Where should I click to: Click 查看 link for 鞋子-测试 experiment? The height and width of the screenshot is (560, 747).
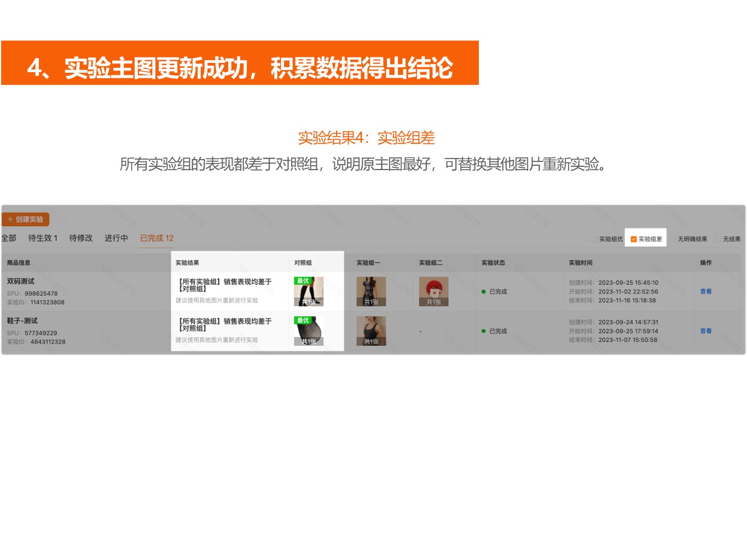click(x=706, y=331)
